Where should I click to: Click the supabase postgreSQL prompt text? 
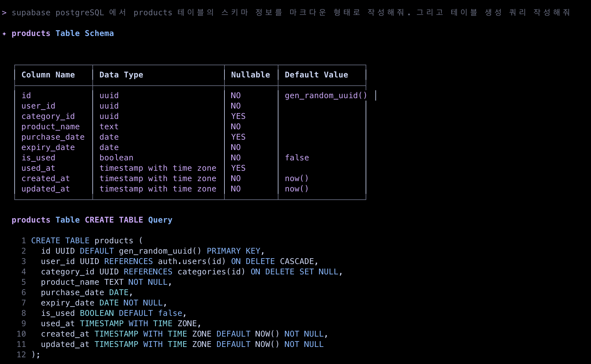pos(58,12)
